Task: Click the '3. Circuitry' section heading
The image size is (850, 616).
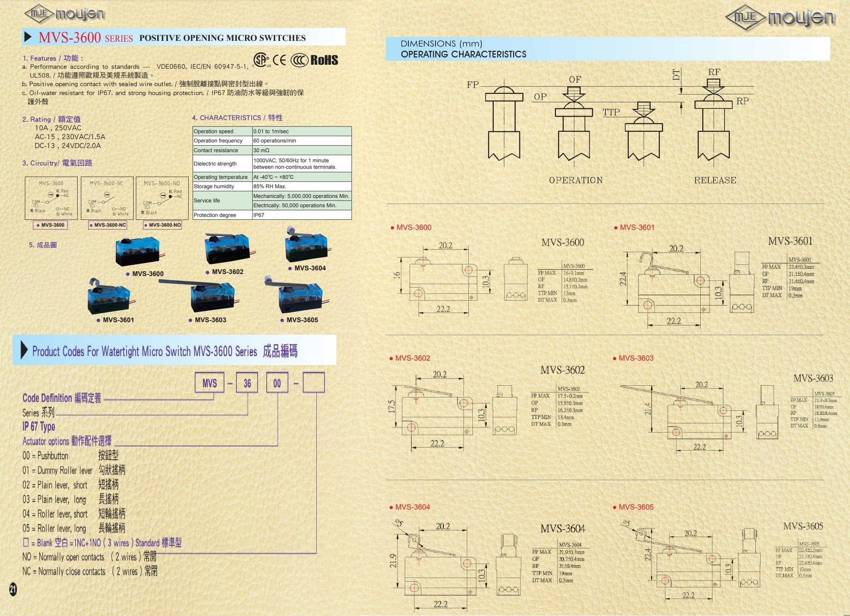Action: pos(57,163)
